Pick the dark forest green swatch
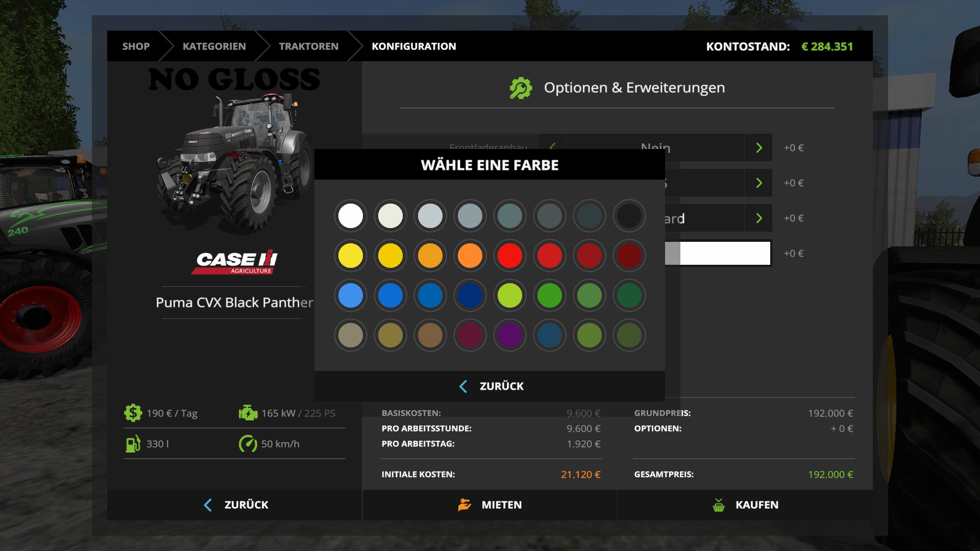 (x=629, y=295)
